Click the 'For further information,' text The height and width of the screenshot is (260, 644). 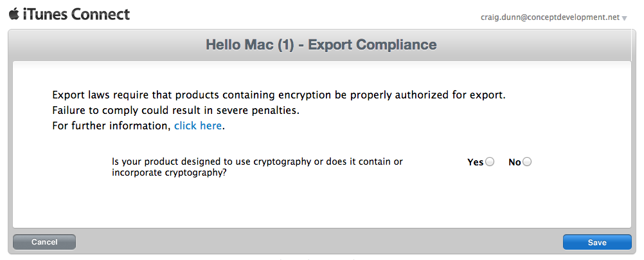[x=111, y=126]
